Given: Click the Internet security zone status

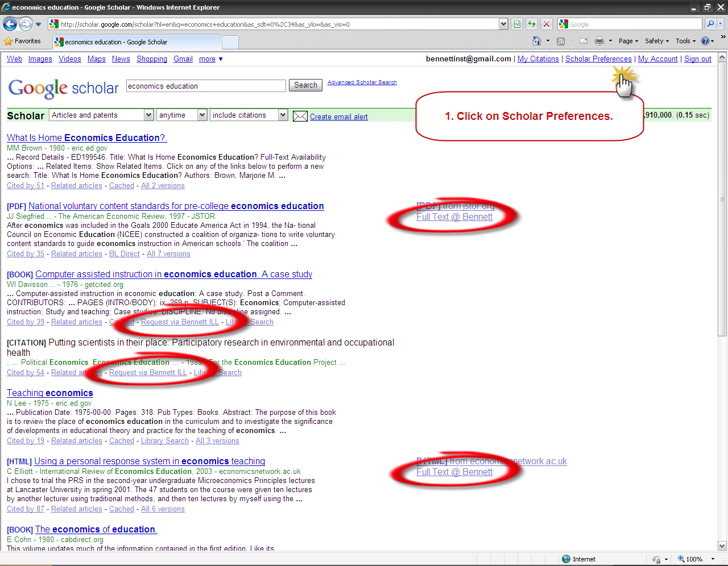Looking at the screenshot, I should point(579,559).
